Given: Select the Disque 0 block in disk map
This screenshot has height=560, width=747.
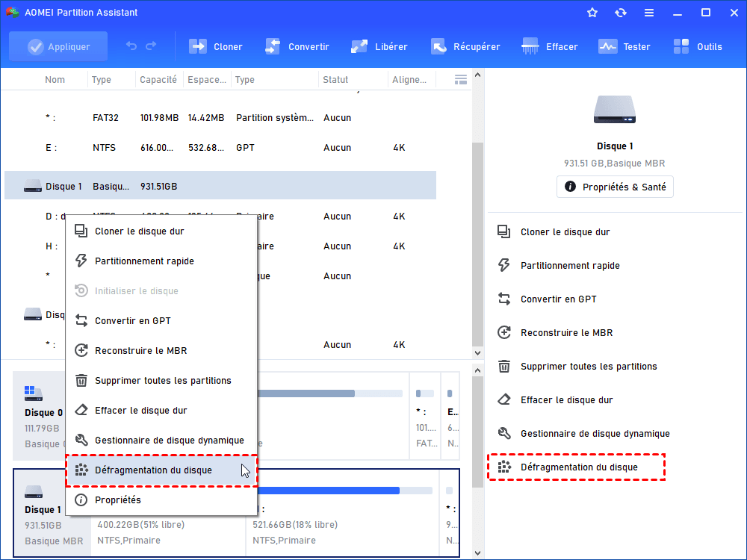Looking at the screenshot, I should 40,416.
